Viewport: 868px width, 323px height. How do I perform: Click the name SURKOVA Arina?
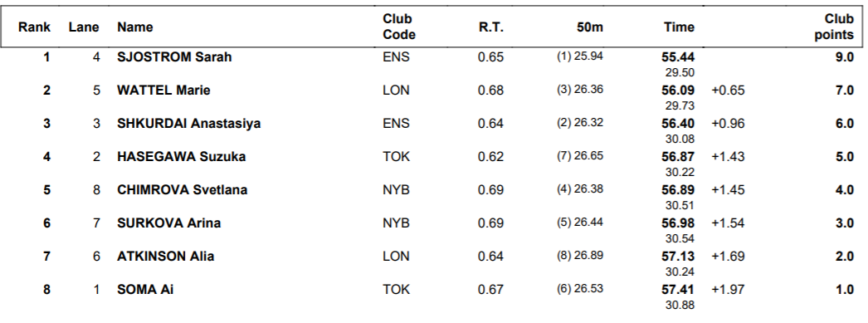pyautogui.click(x=168, y=223)
